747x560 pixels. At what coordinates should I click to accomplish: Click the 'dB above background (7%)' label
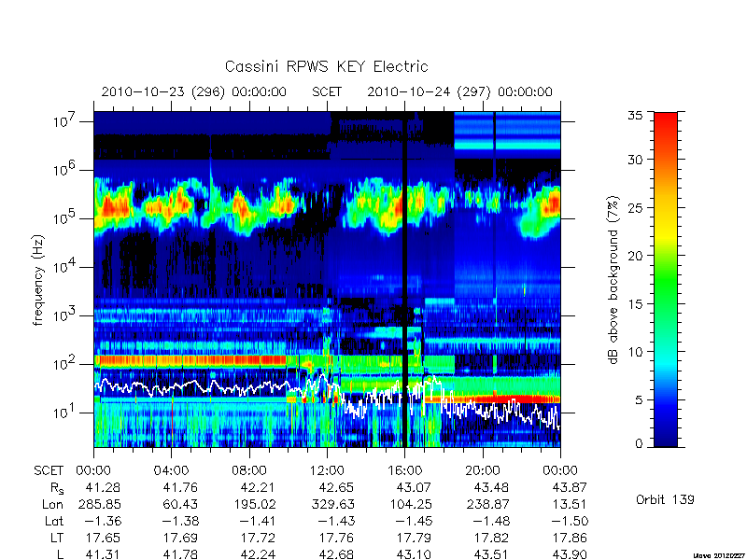(613, 280)
